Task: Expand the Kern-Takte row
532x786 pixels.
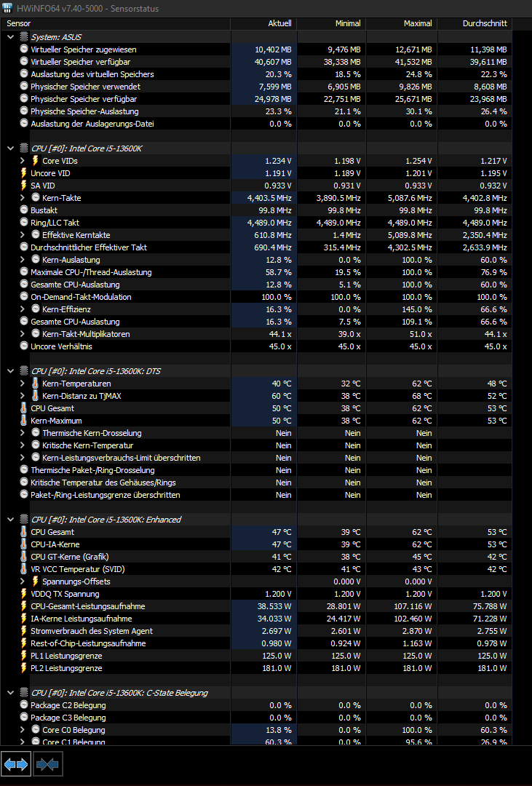Action: pyautogui.click(x=22, y=197)
